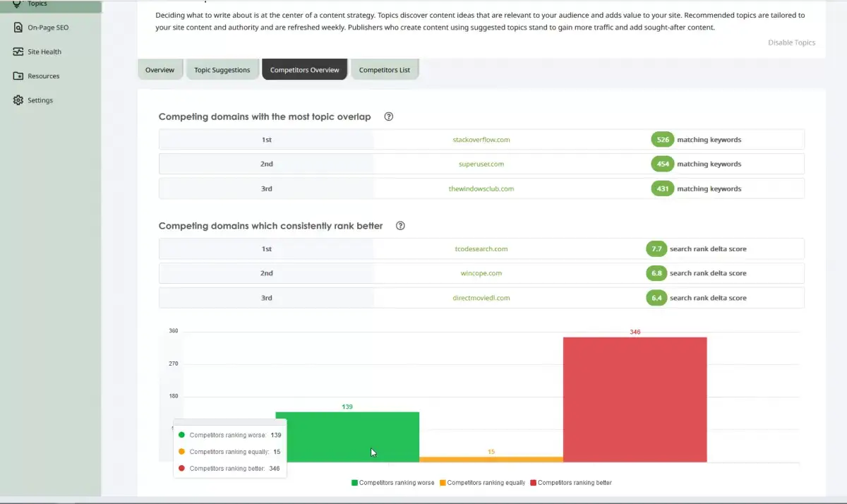Viewport: 847px width, 504px height.
Task: Open the Competitors List tab
Action: [384, 70]
